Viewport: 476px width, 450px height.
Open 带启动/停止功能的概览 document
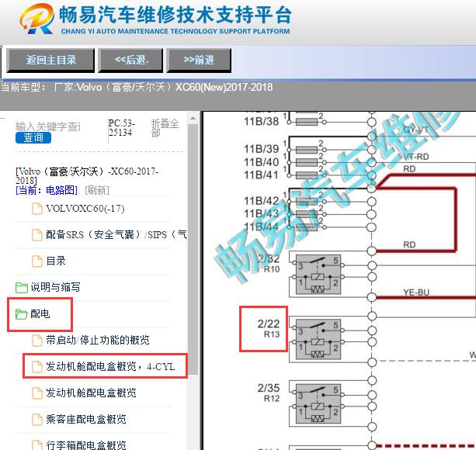(98, 340)
